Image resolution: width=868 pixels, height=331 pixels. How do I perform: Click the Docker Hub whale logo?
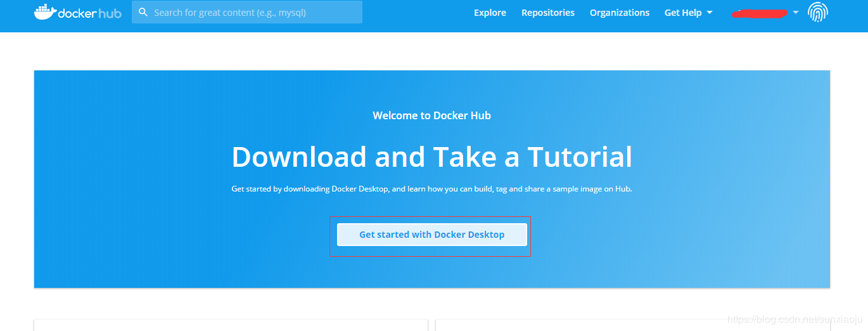pos(77,12)
